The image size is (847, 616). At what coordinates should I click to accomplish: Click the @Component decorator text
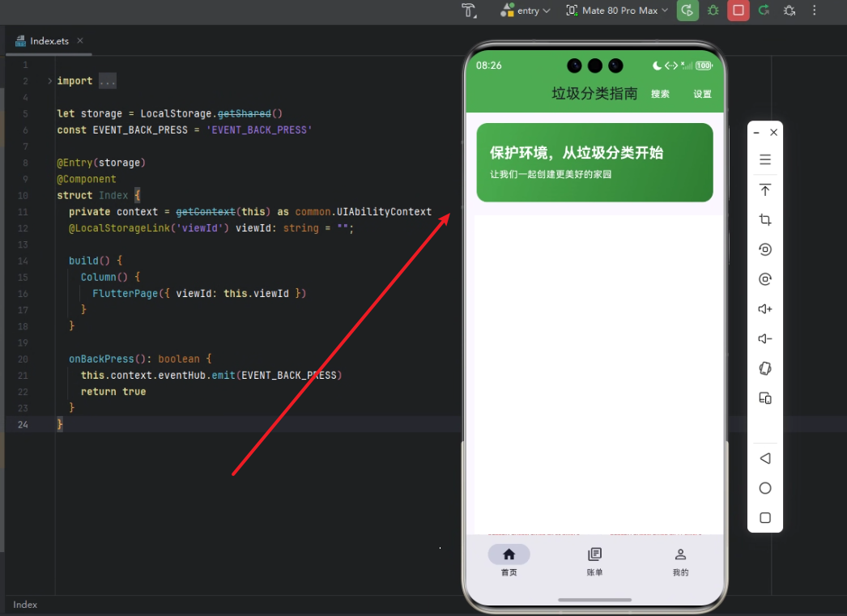(87, 179)
